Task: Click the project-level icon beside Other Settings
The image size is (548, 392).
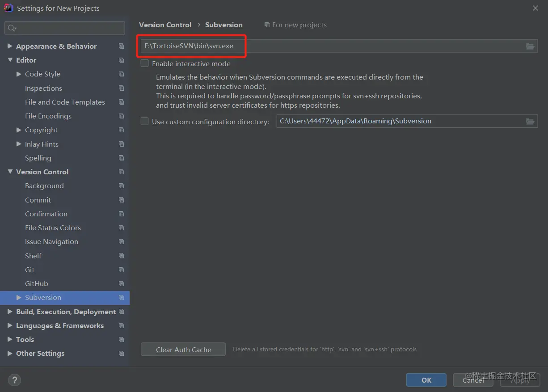Action: 121,353
